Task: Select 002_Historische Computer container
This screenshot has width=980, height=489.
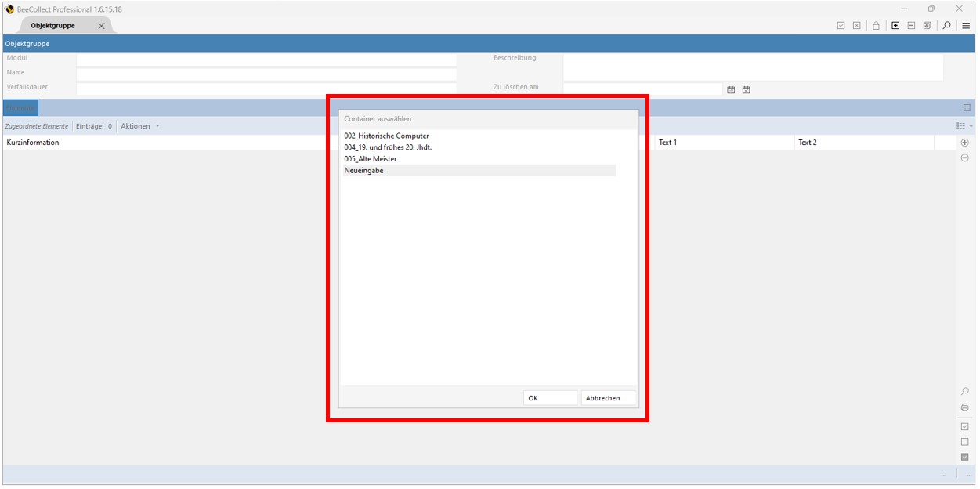Action: [386, 136]
